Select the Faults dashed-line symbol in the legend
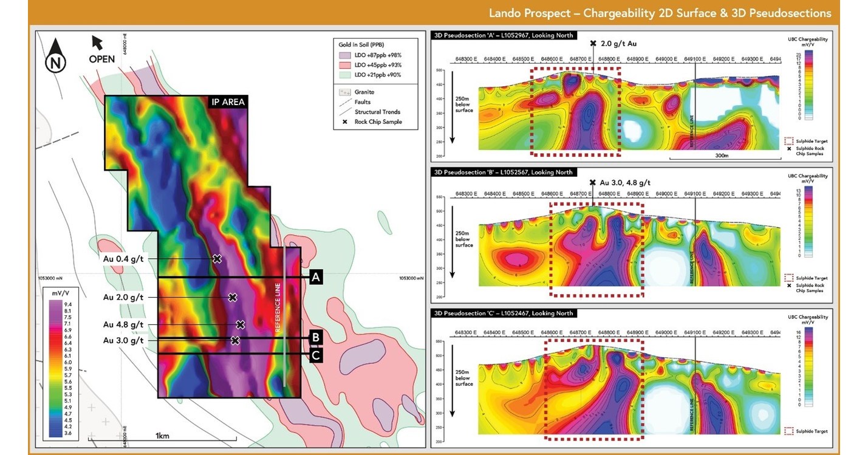The height and width of the screenshot is (455, 868). 345,101
